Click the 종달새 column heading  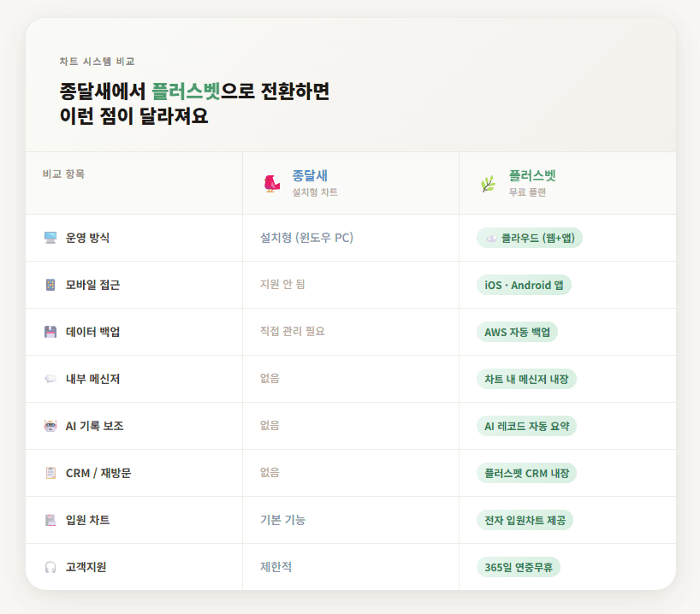coord(310,175)
